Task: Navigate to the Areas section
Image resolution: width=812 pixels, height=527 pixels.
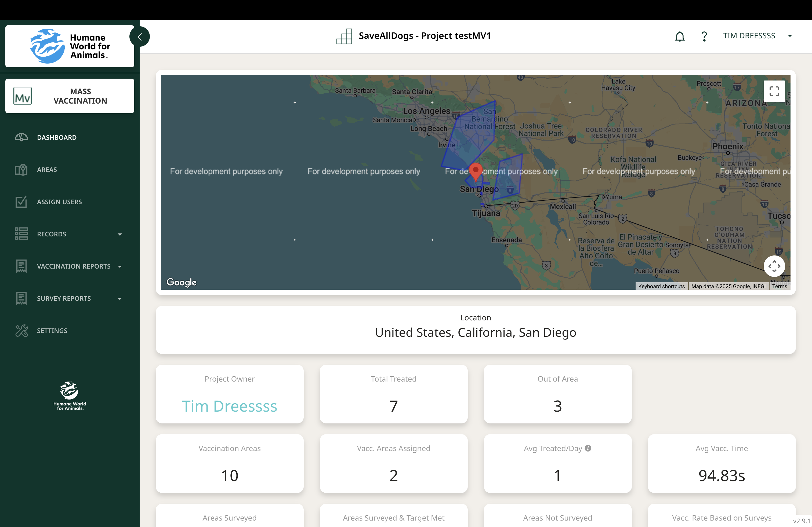Action: click(x=47, y=169)
